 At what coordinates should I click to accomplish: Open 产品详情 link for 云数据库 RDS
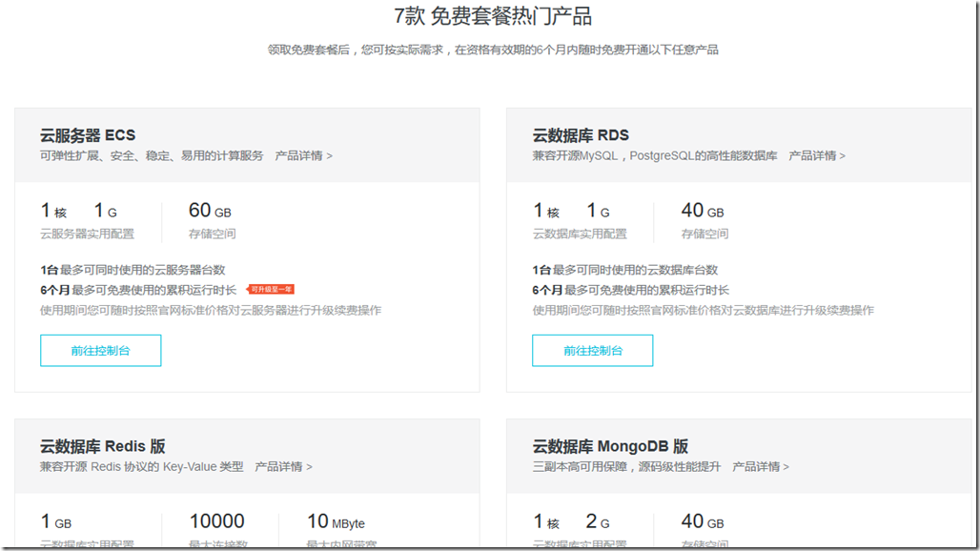817,155
